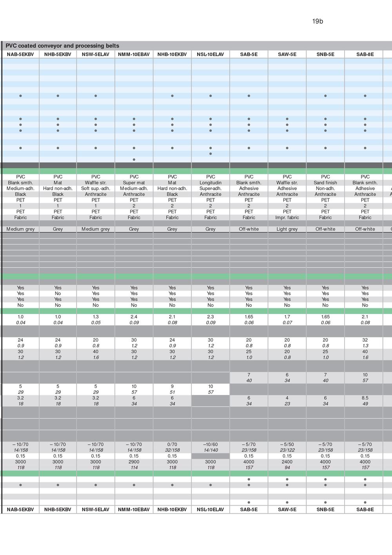392x555 pixels.
Task: Select the NHB-5EKBV top column header
Action: (58, 55)
